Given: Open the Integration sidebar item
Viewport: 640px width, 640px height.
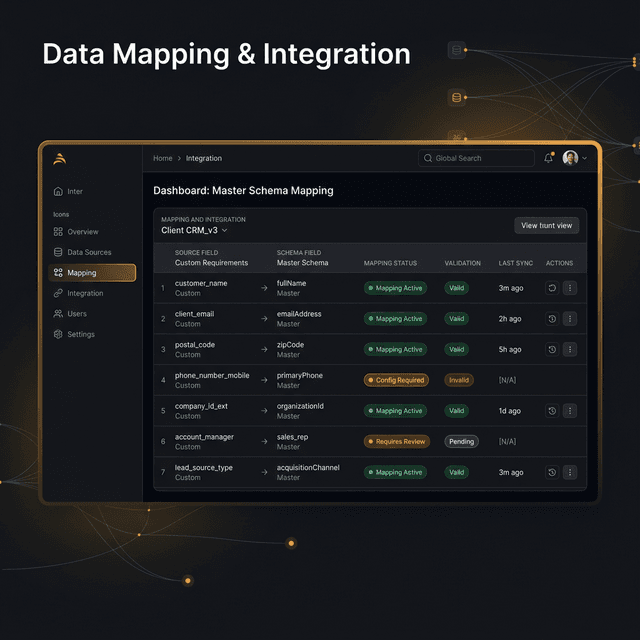Looking at the screenshot, I should 84,293.
